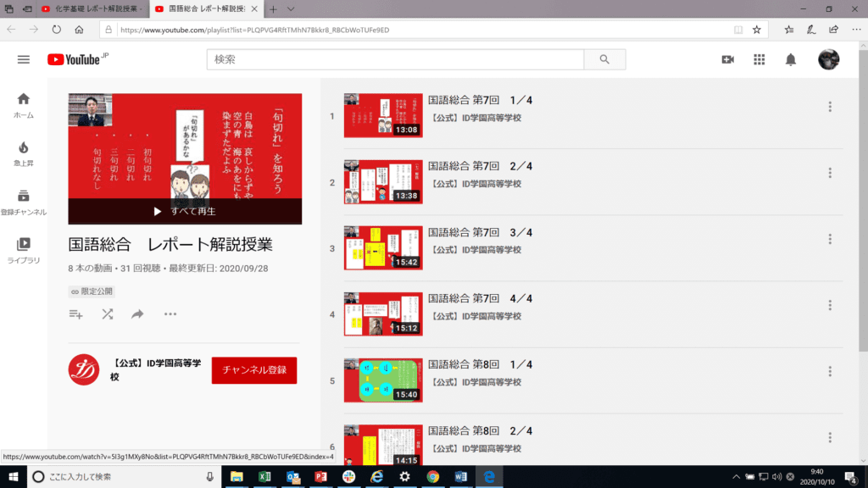The image size is (868, 488).
Task: Open a new browser tab
Action: (x=273, y=8)
